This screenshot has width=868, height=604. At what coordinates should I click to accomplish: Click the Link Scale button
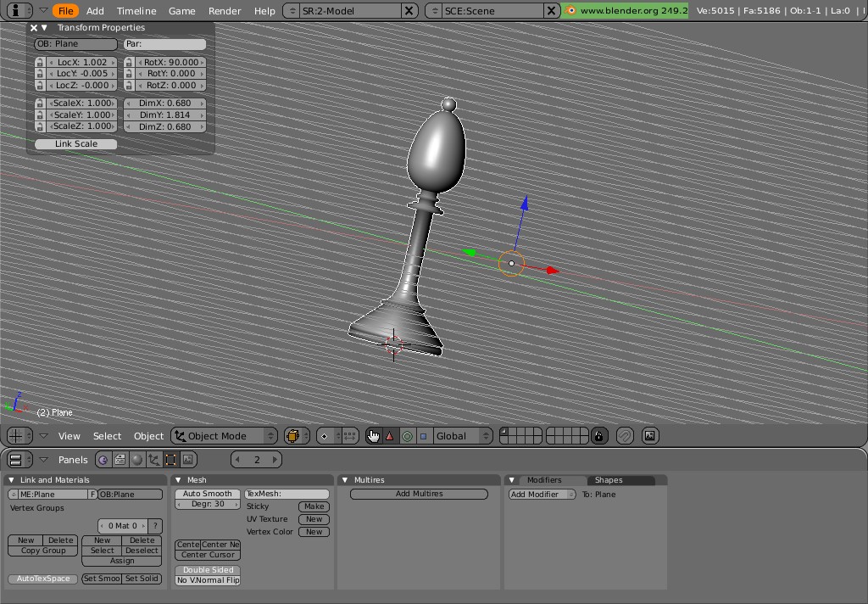click(x=75, y=144)
